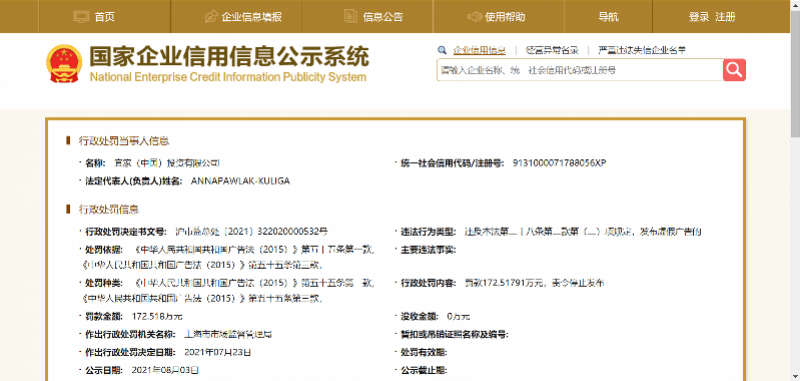Screen dimensions: 800x381
Task: Click the monitor icon beside 首页
Action: tap(82, 16)
